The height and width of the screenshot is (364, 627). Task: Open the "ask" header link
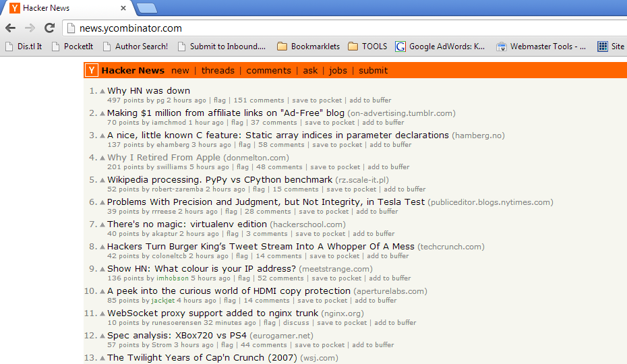coord(310,70)
